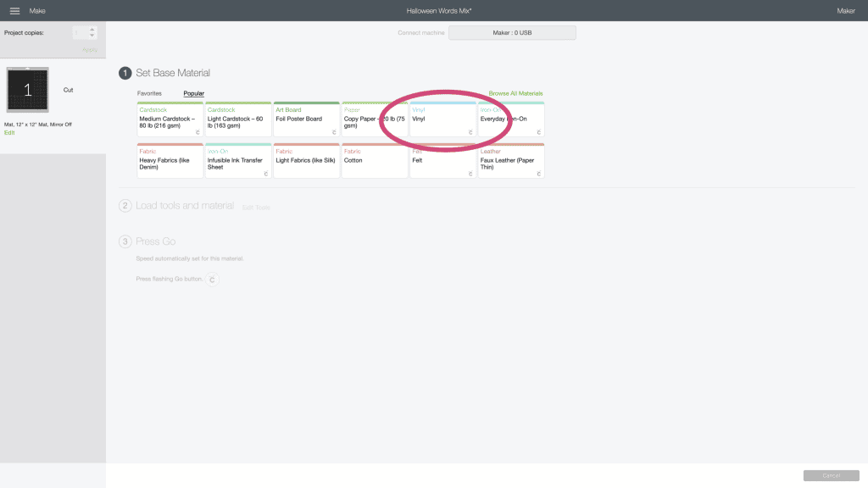The width and height of the screenshot is (868, 488).
Task: Open Browse All Materials
Action: click(515, 93)
